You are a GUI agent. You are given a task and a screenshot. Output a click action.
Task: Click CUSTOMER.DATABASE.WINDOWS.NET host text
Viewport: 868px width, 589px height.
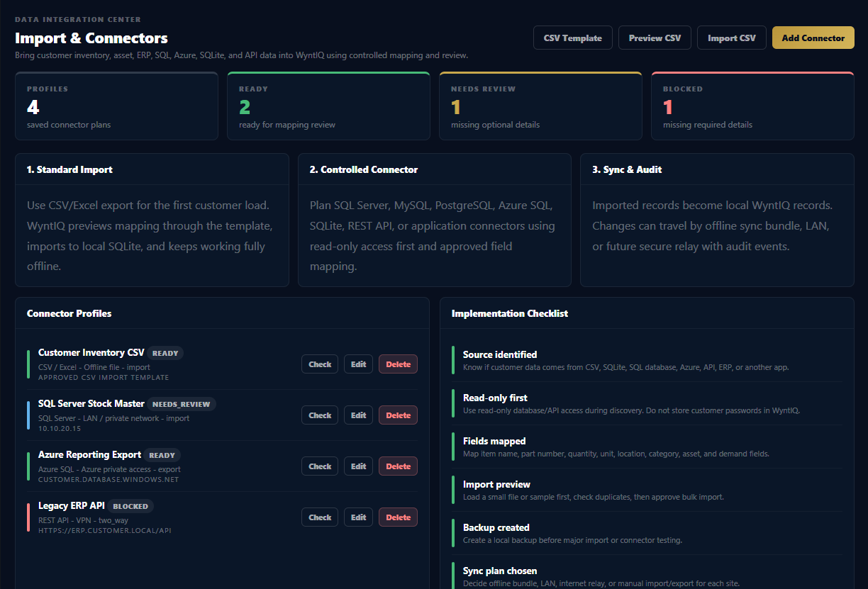tap(108, 480)
